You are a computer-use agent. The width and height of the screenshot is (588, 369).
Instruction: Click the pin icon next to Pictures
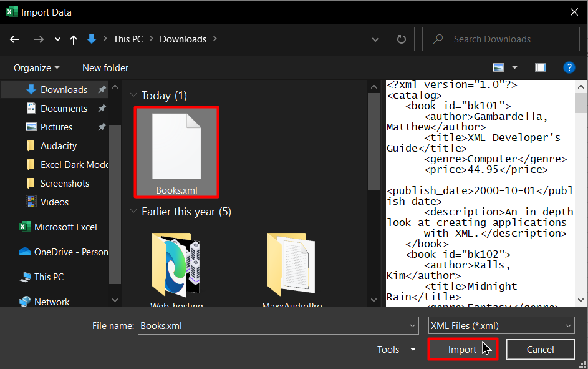pos(102,127)
